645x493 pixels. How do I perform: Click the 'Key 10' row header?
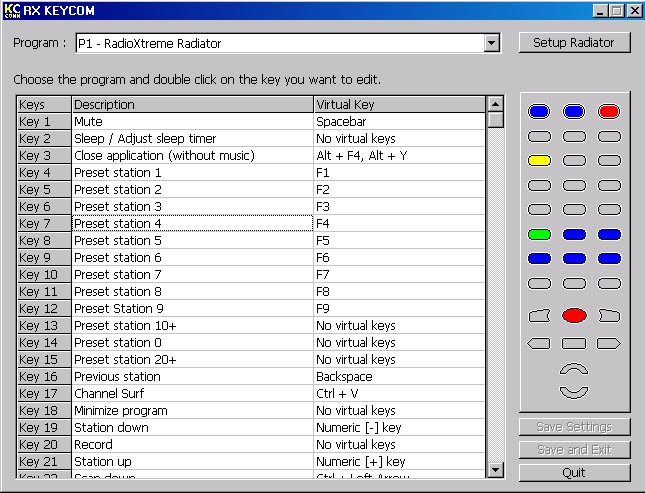44,274
